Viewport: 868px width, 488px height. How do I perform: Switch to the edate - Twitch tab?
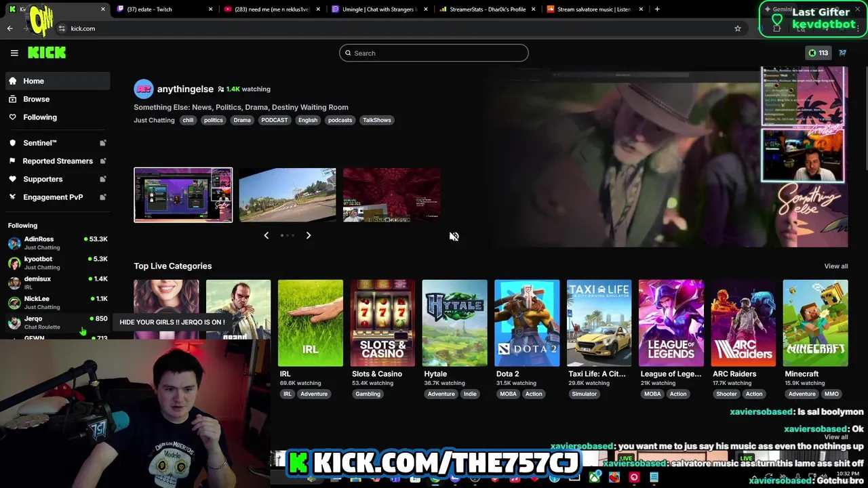click(x=163, y=9)
